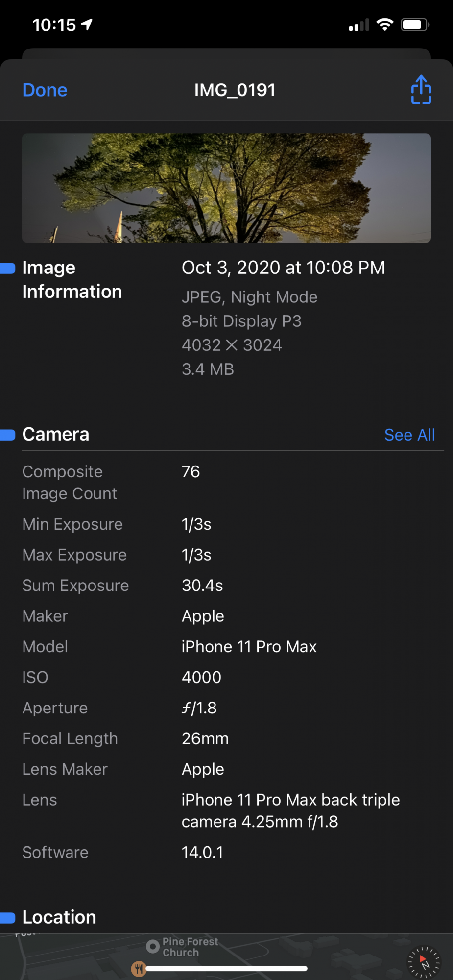Tap the home indicator bar at bottom
The height and width of the screenshot is (980, 453).
click(226, 968)
